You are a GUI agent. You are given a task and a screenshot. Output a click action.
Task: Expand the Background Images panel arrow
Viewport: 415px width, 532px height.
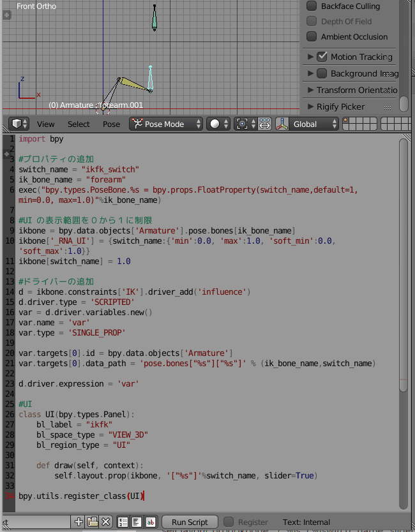point(310,73)
